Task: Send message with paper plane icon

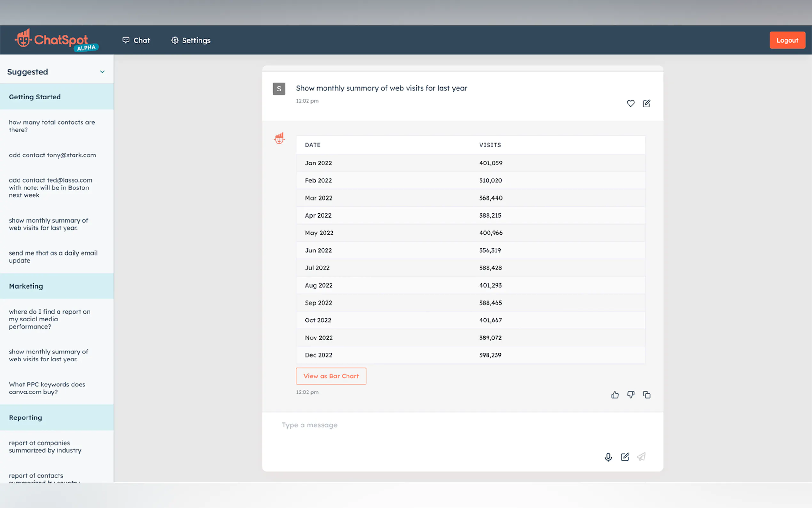Action: click(641, 457)
